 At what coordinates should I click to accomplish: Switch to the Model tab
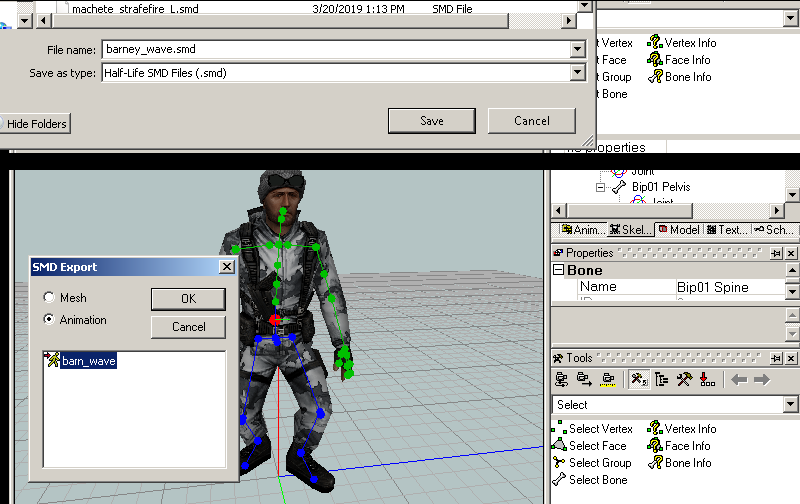[679, 230]
